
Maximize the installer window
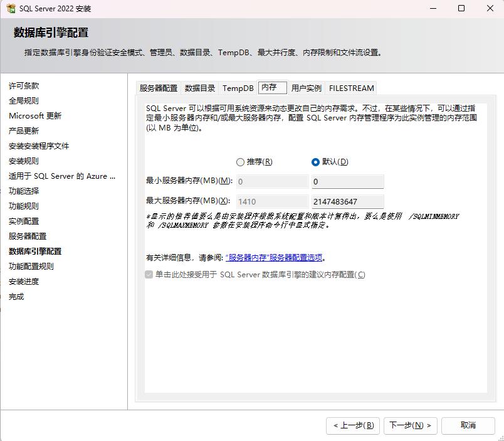461,9
